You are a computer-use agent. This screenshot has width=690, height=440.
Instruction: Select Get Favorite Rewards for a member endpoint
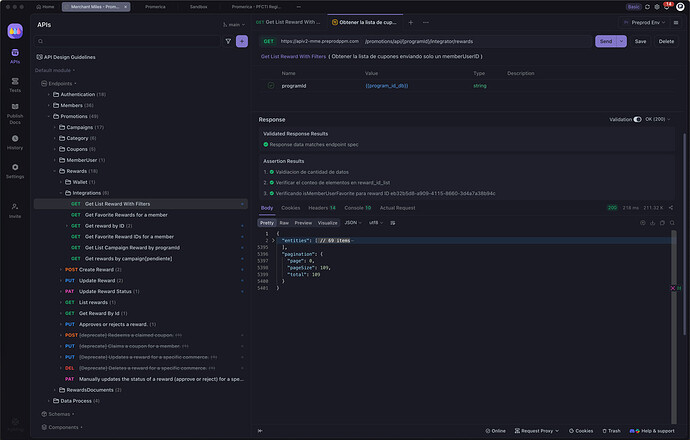tap(125, 215)
